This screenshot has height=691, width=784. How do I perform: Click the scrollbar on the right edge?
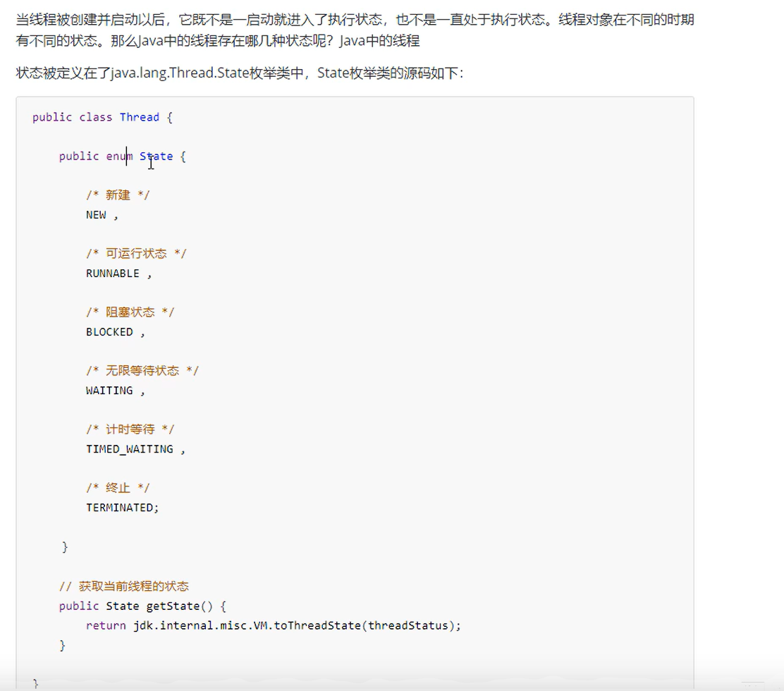pos(780,282)
